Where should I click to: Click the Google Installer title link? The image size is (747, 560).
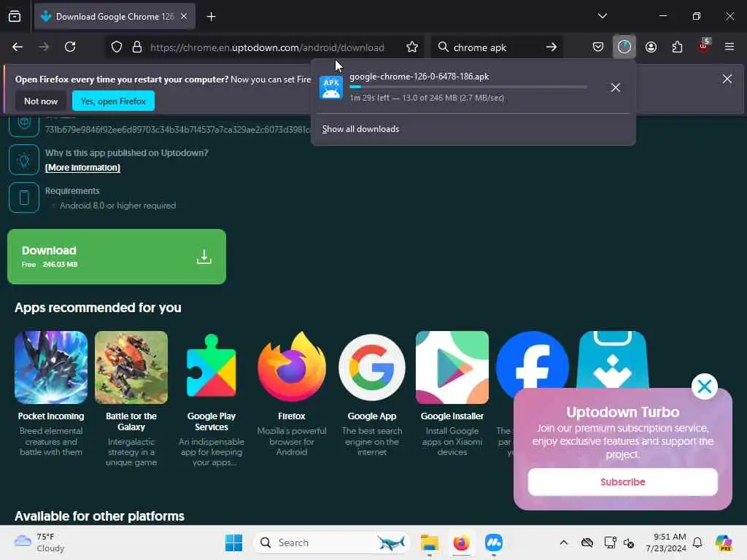(x=452, y=416)
